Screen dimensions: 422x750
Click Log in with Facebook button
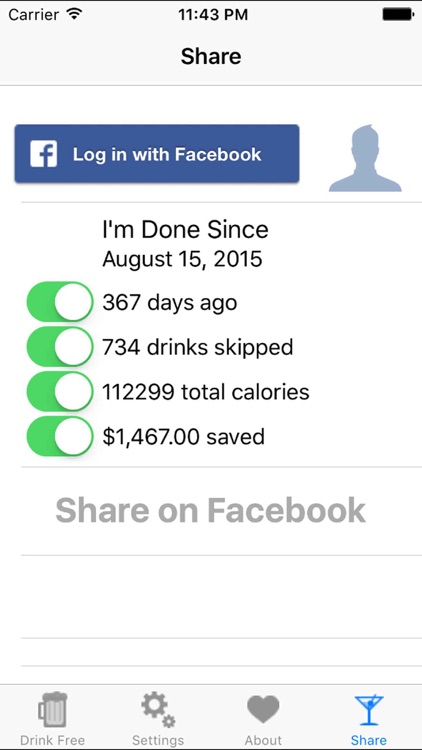157,154
